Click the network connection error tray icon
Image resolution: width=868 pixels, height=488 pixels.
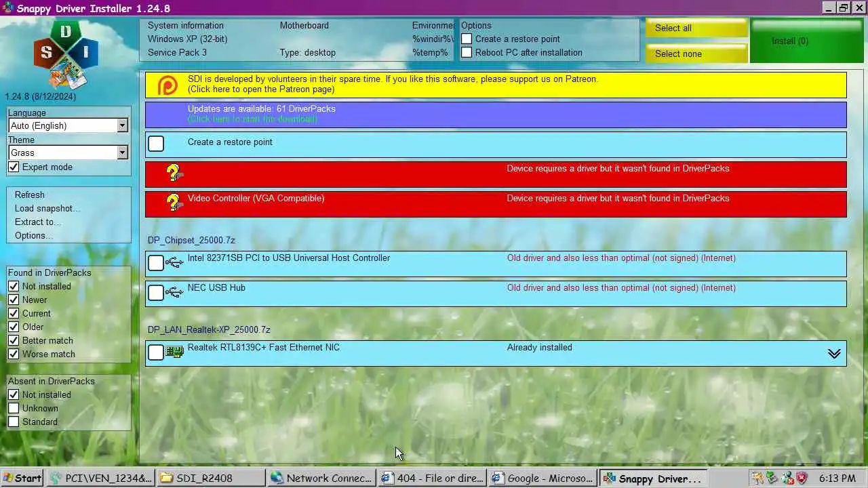787,478
